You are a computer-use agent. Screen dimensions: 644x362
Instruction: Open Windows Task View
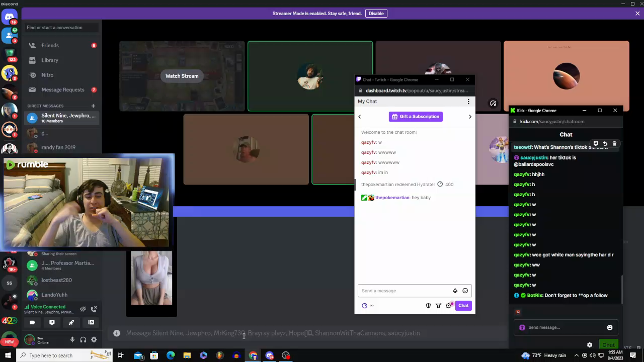click(x=121, y=355)
